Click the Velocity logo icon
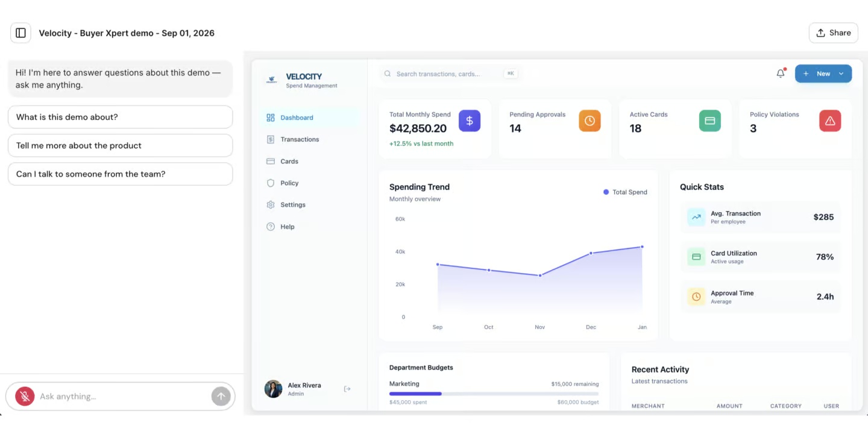Screen dimensions: 868x434 point(271,80)
